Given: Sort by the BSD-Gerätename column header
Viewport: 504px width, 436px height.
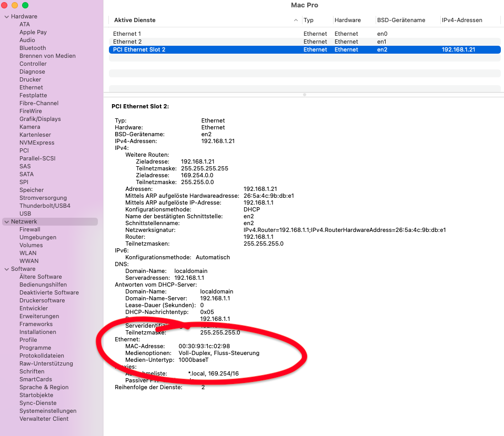Looking at the screenshot, I should click(x=401, y=20).
